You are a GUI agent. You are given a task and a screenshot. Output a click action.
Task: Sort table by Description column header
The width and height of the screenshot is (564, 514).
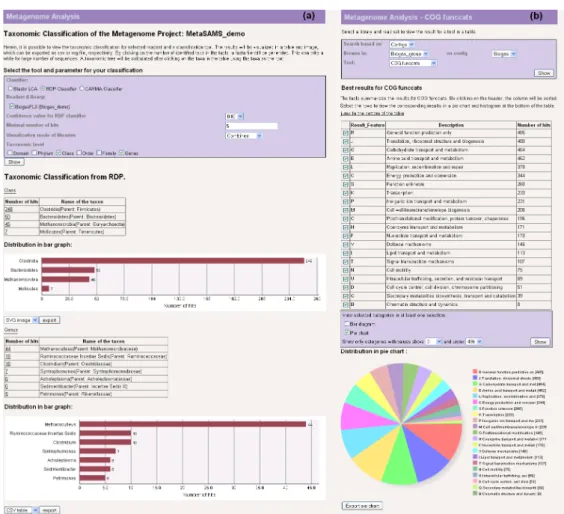(x=451, y=125)
